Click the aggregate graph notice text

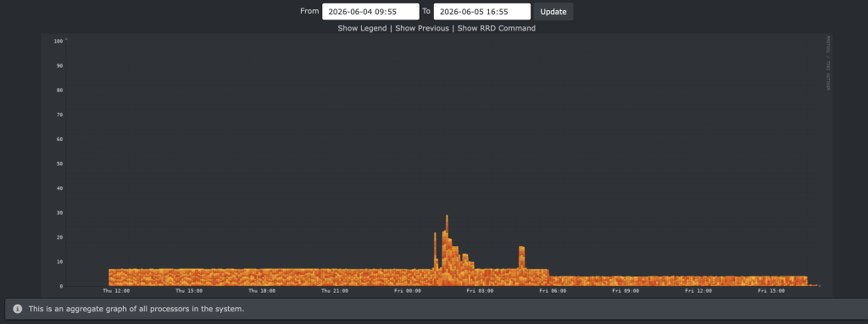click(136, 309)
